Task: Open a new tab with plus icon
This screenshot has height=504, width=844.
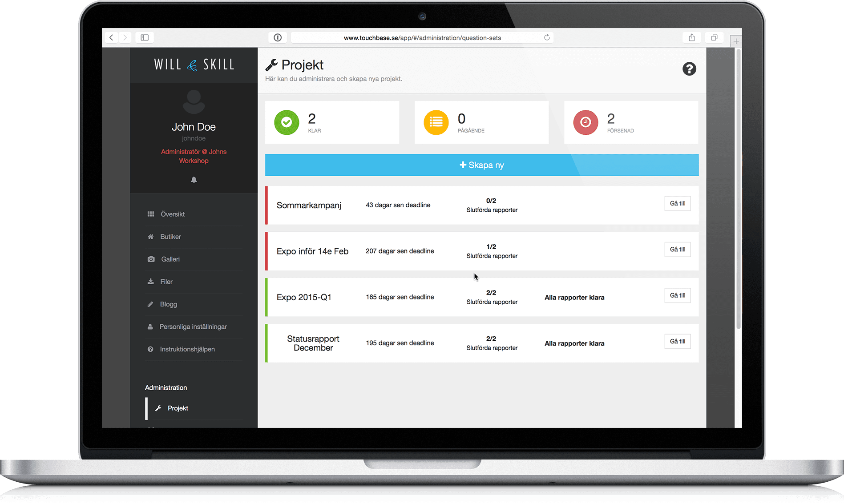Action: pos(736,41)
